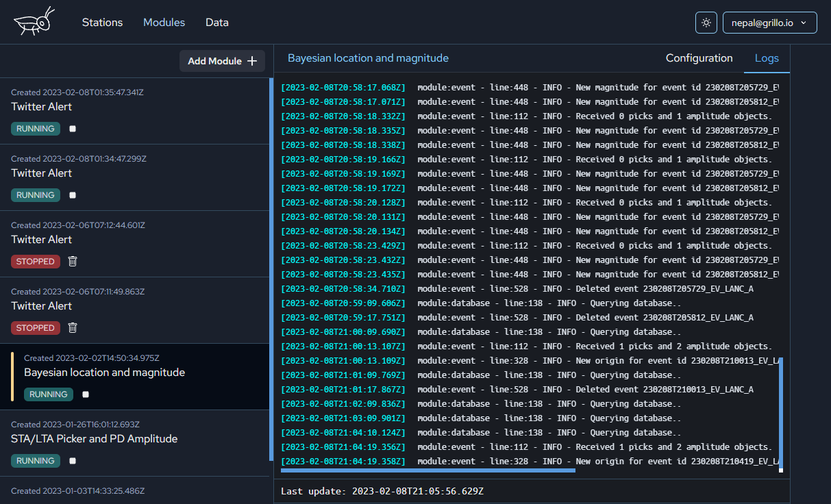Viewport: 831px width, 504px height.
Task: Open the Modules menu
Action: 164,23
